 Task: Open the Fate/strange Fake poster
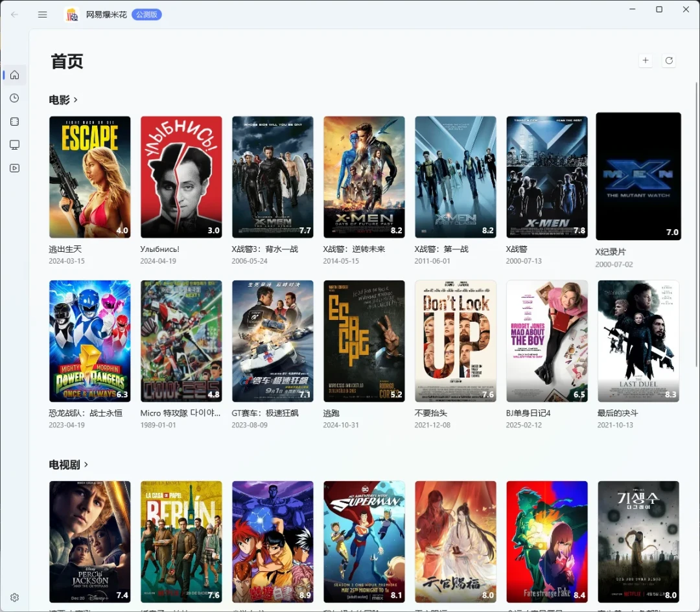tap(547, 542)
